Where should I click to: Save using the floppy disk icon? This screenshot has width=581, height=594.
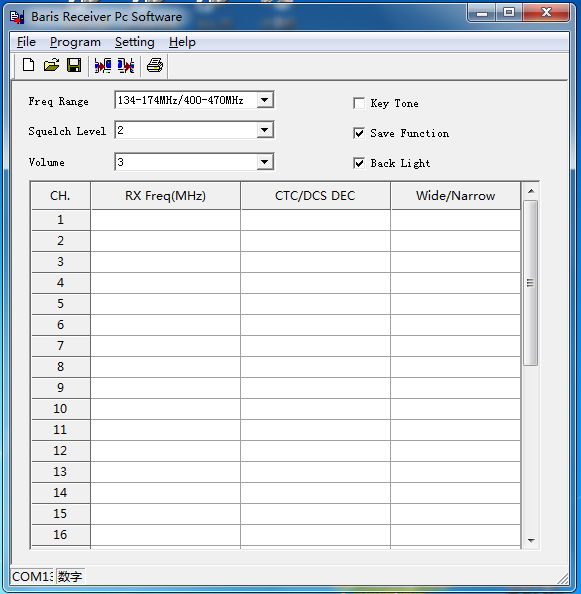point(74,65)
